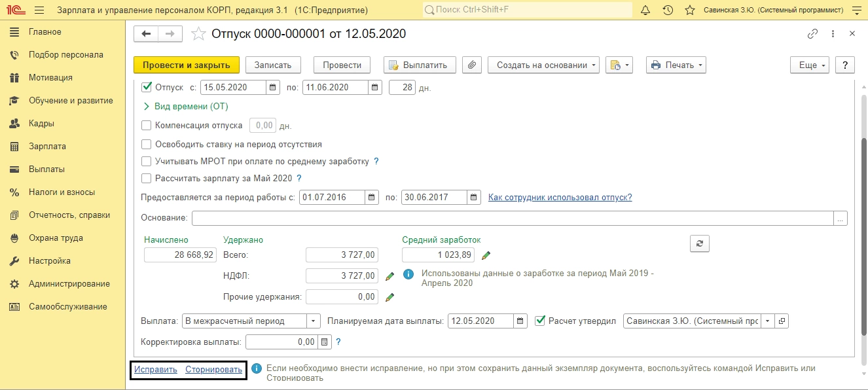Open calendar for vacation start date
This screenshot has width=868, height=390.
(273, 87)
